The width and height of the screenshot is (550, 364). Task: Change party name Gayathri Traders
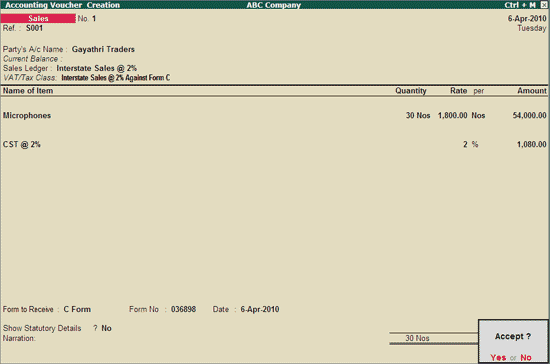point(103,49)
